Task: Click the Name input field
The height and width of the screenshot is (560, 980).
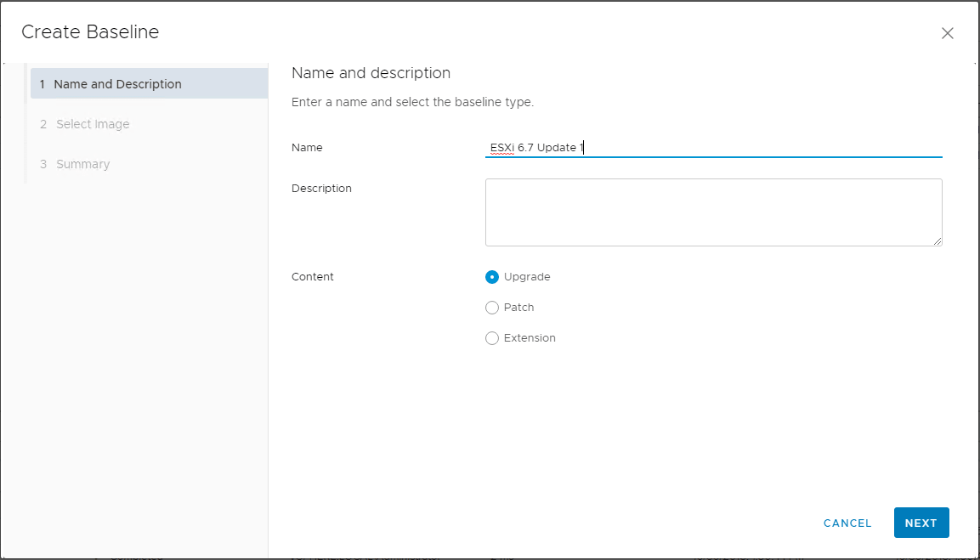Action: [x=713, y=148]
